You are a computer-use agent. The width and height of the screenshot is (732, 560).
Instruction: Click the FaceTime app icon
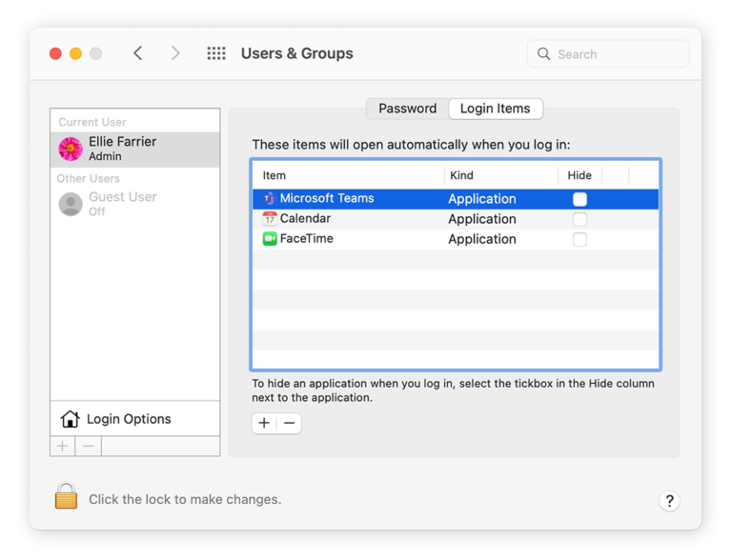(270, 238)
